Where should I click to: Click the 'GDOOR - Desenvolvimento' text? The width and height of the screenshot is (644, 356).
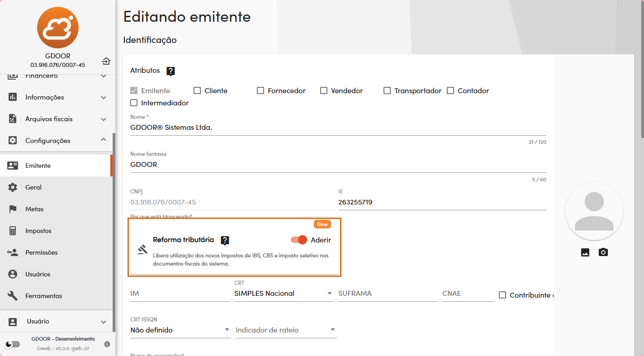pos(63,339)
